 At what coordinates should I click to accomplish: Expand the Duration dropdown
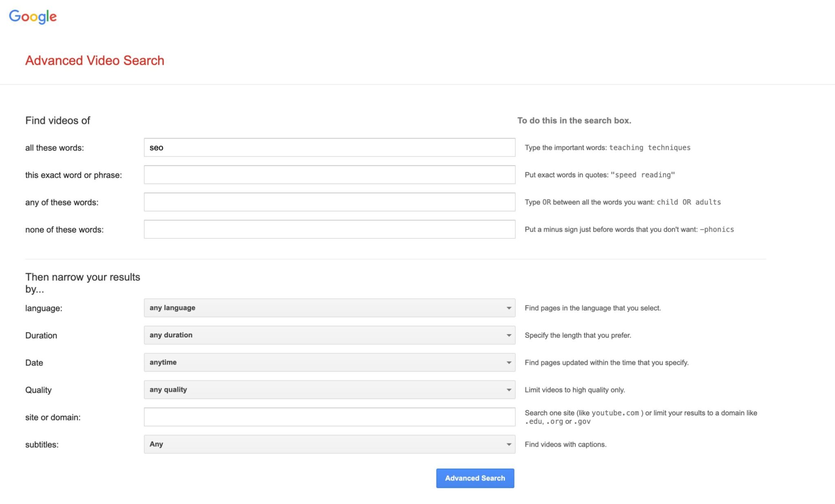329,335
